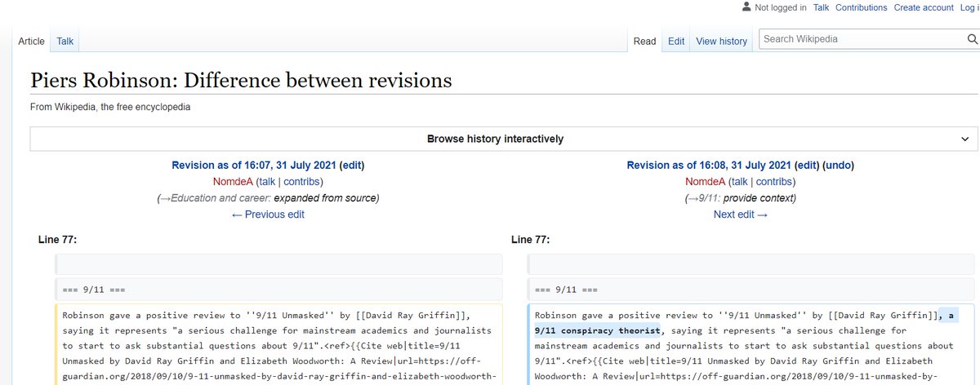Switch to the Talk page tab
980x385 pixels.
coord(65,41)
